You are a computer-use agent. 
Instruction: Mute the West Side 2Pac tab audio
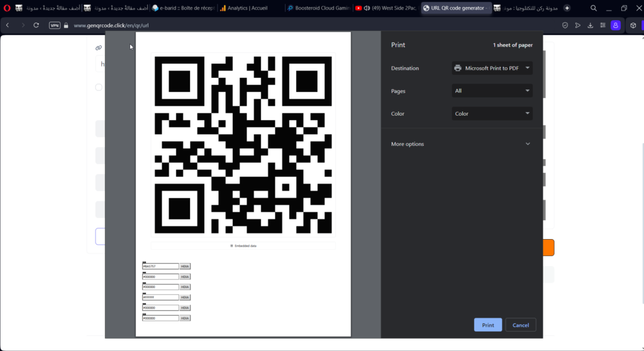click(x=367, y=8)
